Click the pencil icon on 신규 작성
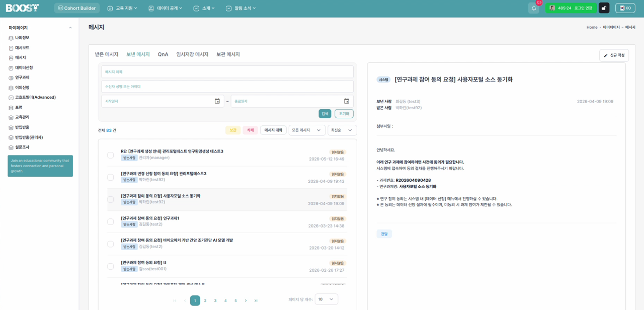Image resolution: width=644 pixels, height=310 pixels. (606, 55)
